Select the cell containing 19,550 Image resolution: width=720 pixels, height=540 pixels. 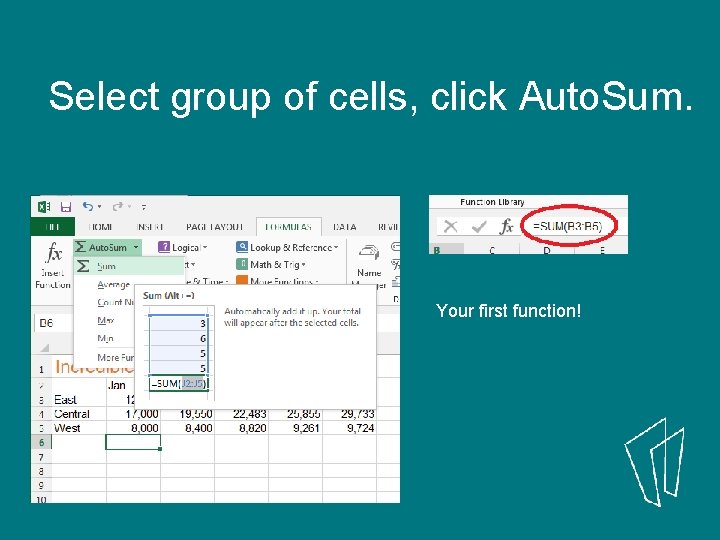point(187,414)
